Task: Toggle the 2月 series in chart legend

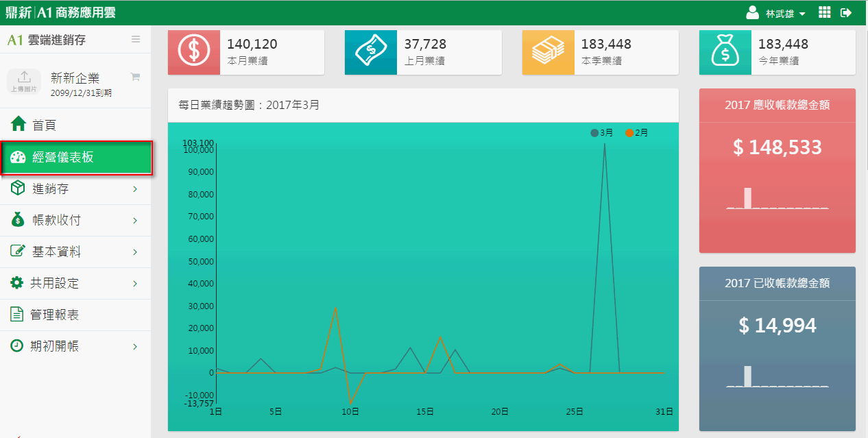Action: pos(636,133)
